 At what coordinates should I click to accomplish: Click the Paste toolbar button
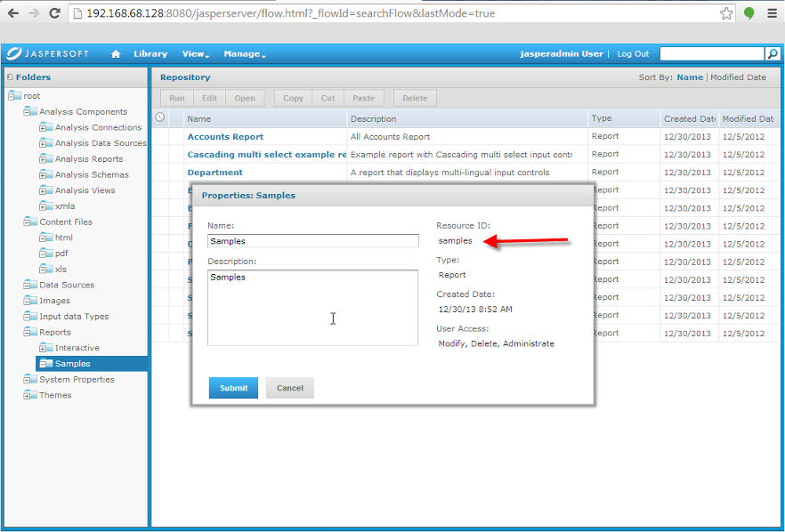[363, 98]
